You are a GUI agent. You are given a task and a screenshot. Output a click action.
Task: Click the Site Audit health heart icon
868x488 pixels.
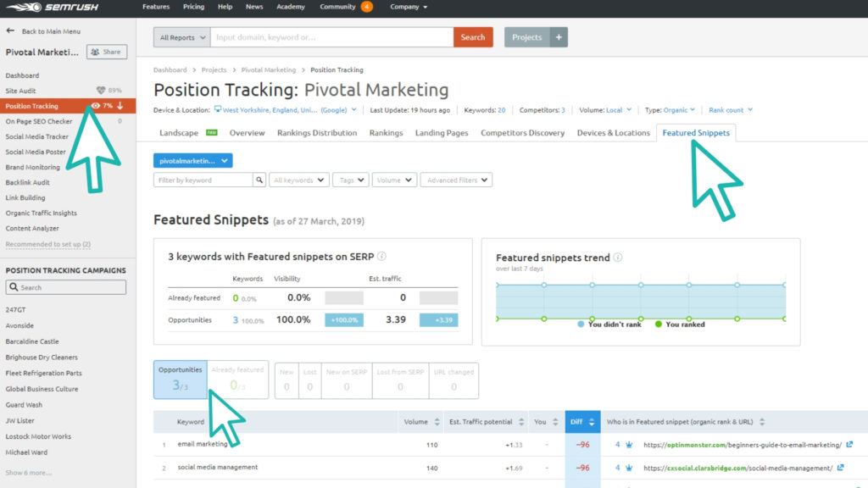tap(101, 90)
